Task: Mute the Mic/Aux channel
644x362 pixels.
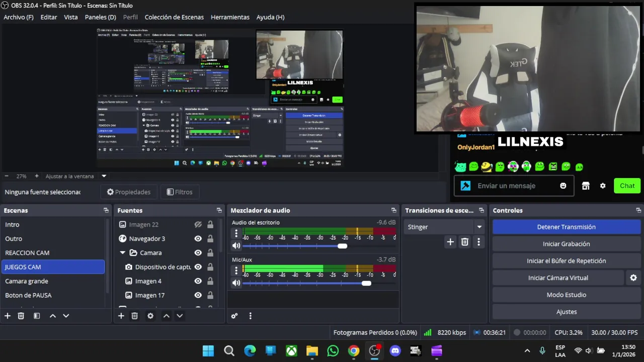Action: [x=236, y=283]
